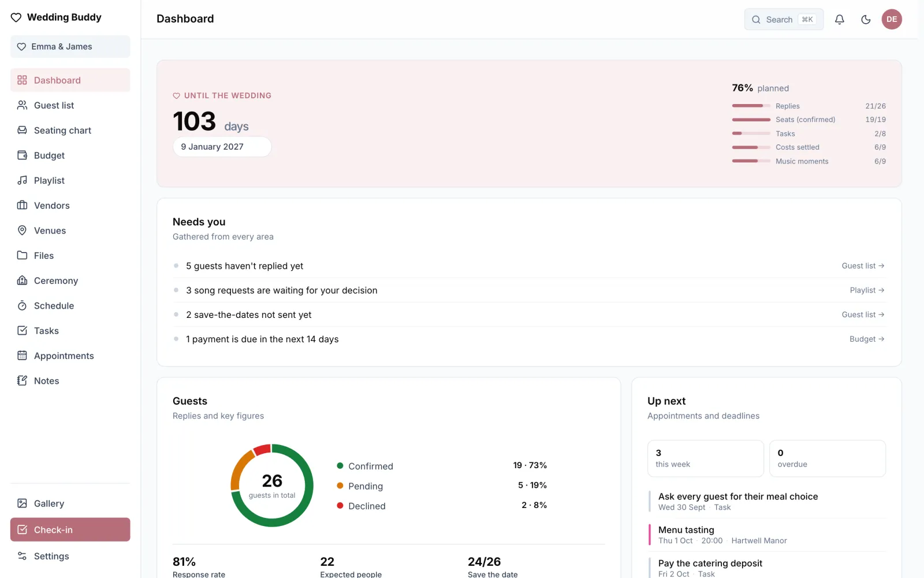924x578 pixels.
Task: Open the Check-in page
Action: [x=70, y=529]
